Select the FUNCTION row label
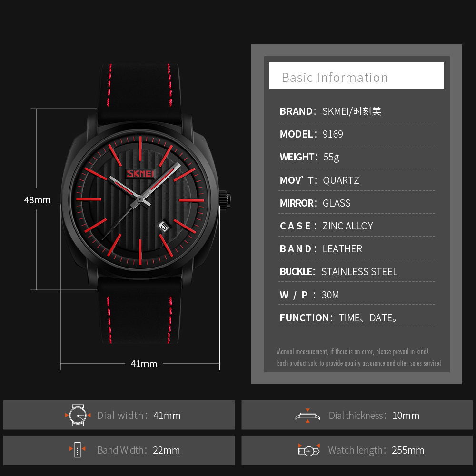The height and width of the screenshot is (476, 476). click(x=305, y=317)
